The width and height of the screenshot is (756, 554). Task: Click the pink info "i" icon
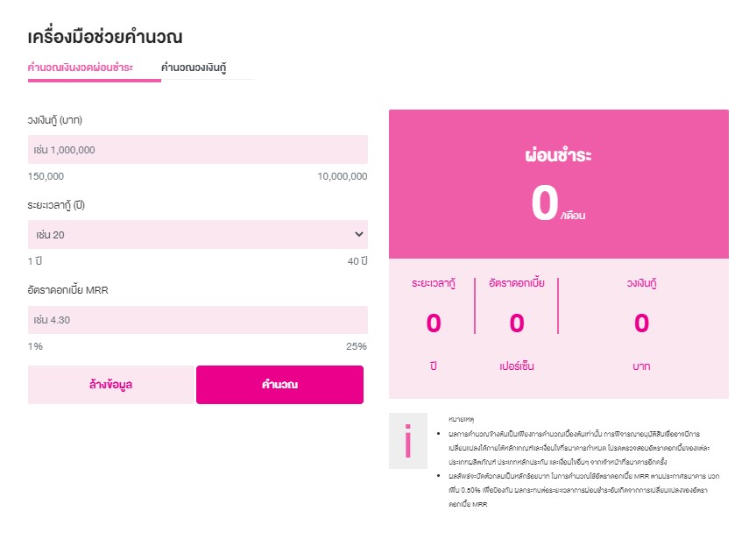[407, 440]
